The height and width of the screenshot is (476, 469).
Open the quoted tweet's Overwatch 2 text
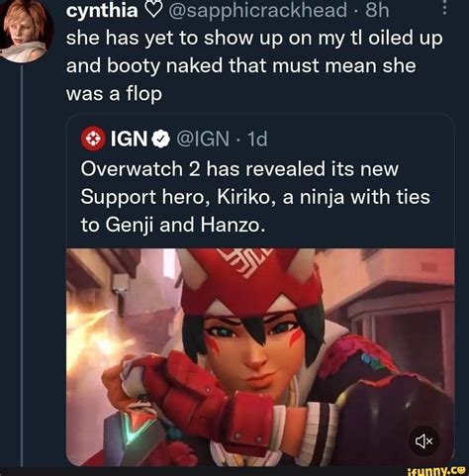point(255,197)
